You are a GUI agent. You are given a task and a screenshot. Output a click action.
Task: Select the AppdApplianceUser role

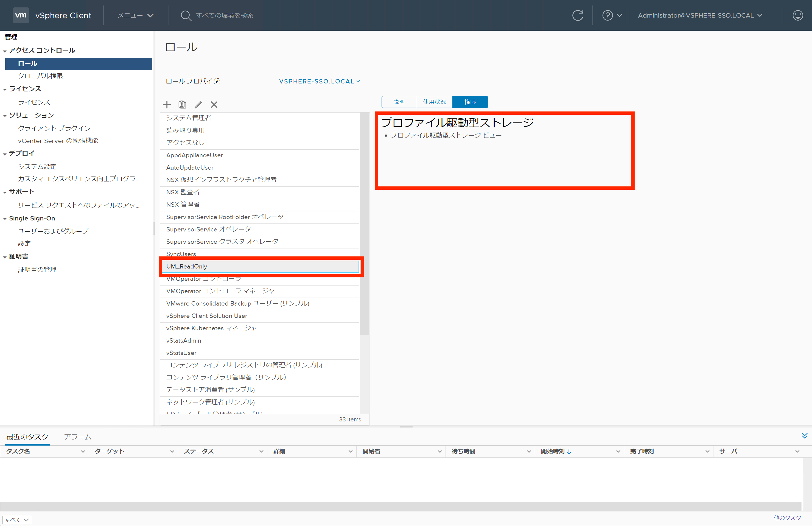[x=260, y=155]
